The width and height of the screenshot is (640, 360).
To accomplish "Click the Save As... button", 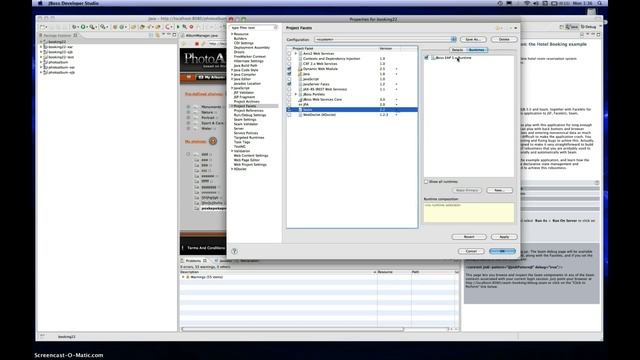I will coord(473,39).
